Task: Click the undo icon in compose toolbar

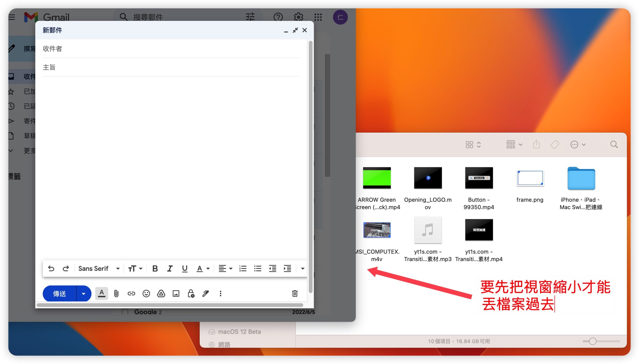Action: pyautogui.click(x=51, y=269)
